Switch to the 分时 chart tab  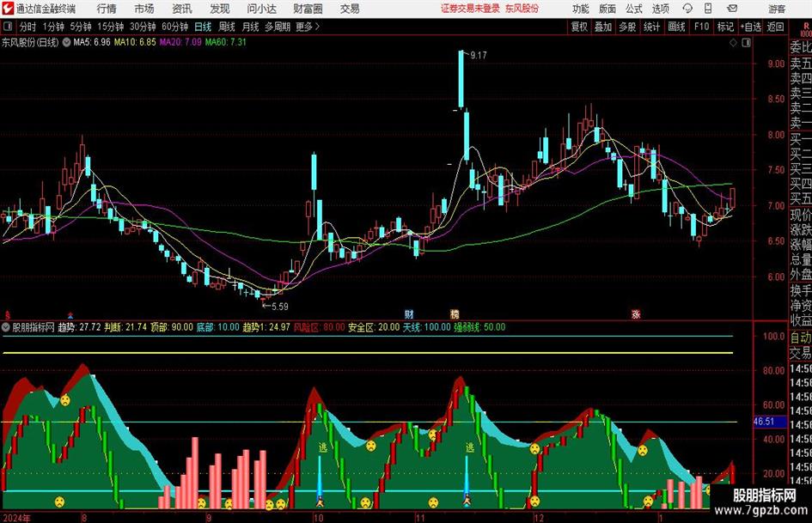click(x=27, y=27)
